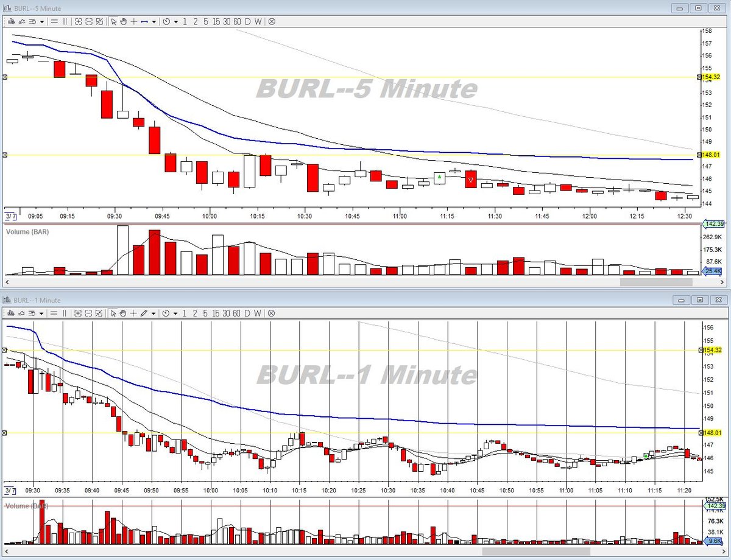The width and height of the screenshot is (731, 560).
Task: Click the circled X icon in 5 Minute toolbar
Action: pyautogui.click(x=272, y=21)
